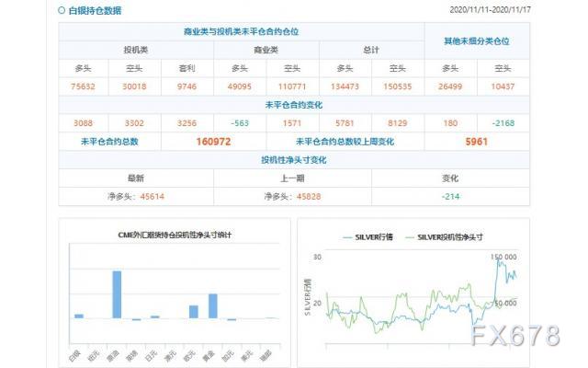This screenshot has height=368, width=588.
Task: Click the SILVER行情 legend line marker
Action: [x=347, y=237]
